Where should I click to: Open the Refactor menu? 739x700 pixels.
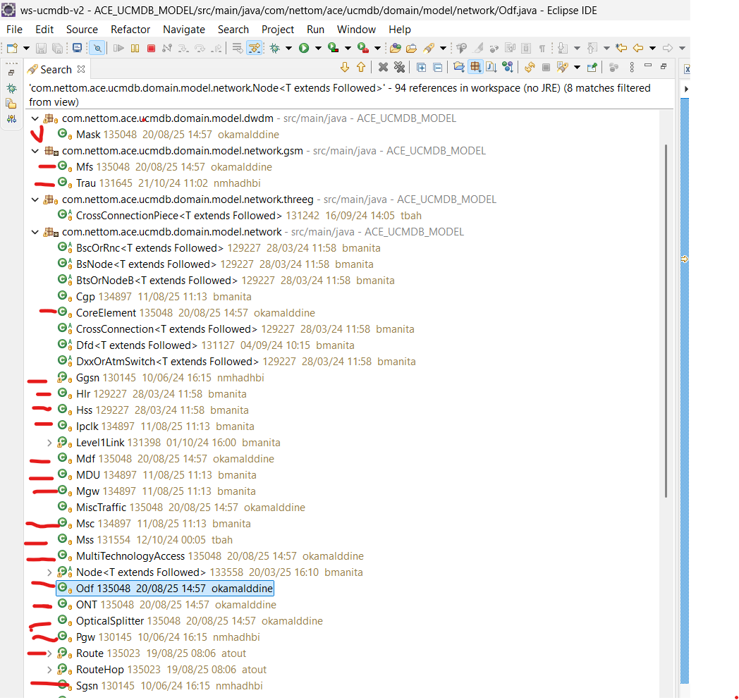130,30
